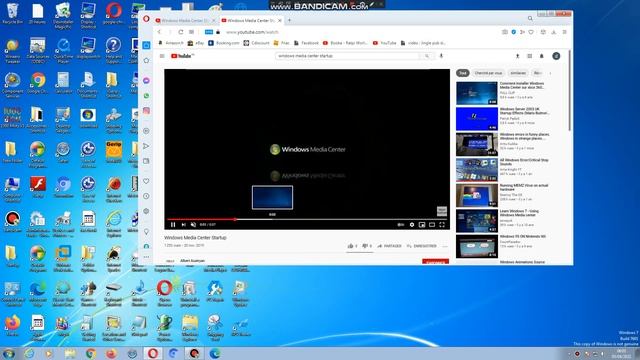Image resolution: width=640 pixels, height=360 pixels.
Task: Go to YouTube home via logo
Action: [182, 56]
